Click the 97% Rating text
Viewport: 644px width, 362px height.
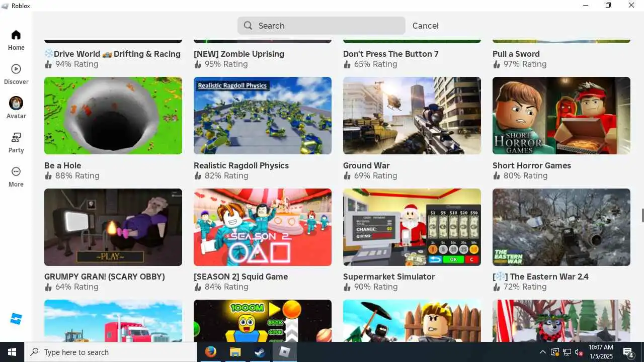tap(525, 64)
